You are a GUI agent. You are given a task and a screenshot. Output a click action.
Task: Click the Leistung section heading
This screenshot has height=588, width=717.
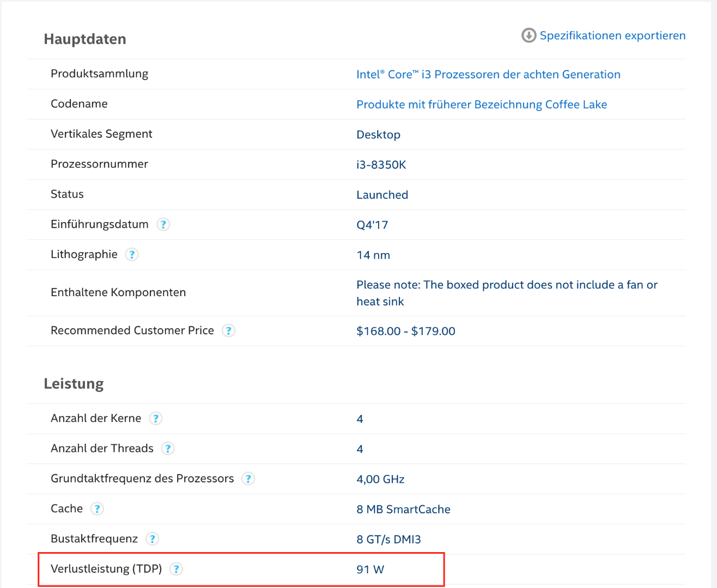tap(74, 384)
